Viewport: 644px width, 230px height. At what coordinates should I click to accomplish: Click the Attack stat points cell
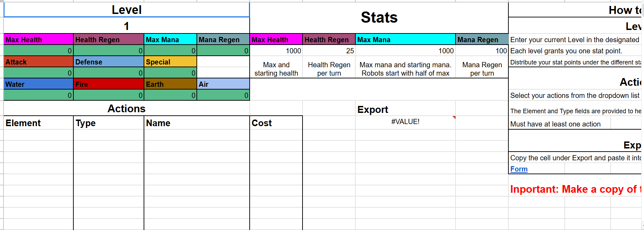click(39, 73)
